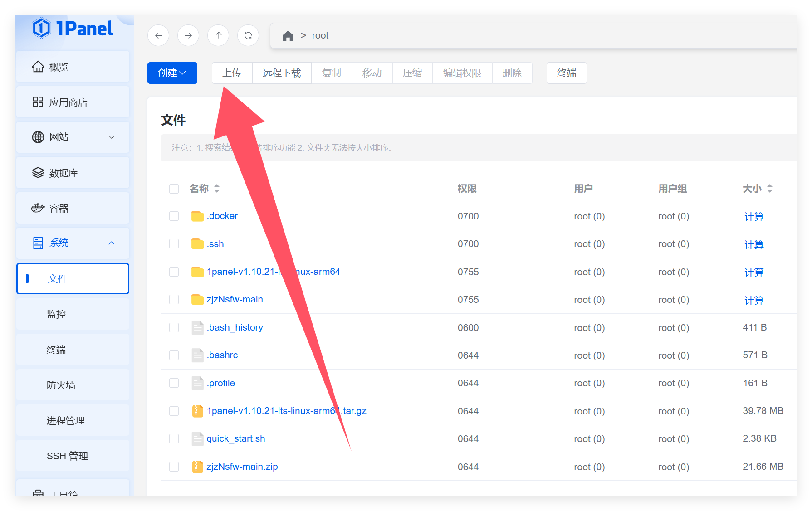812x511 pixels.
Task: Click the 系统 server icon
Action: [38, 243]
